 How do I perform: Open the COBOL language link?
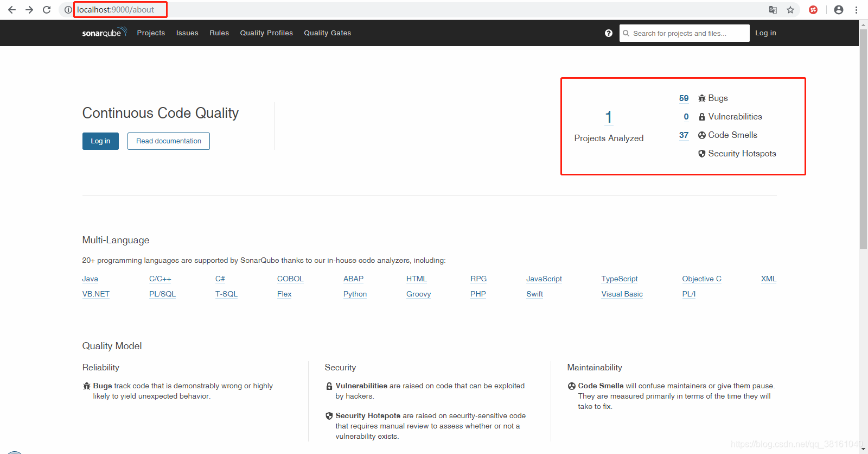tap(290, 279)
